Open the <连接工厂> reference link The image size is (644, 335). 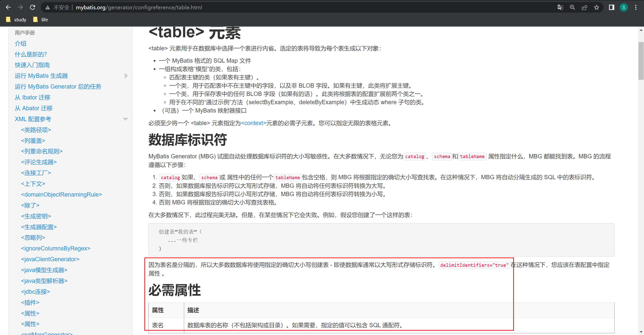point(36,173)
